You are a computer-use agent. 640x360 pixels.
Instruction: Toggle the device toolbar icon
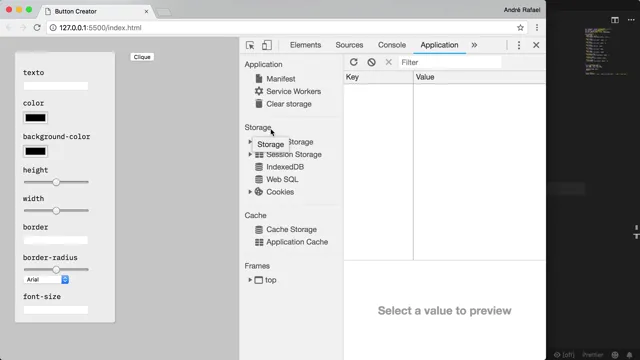coord(267,45)
